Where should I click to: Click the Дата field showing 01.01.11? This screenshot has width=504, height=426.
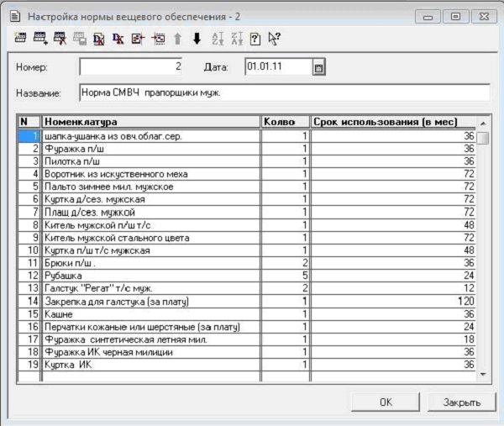pos(276,66)
